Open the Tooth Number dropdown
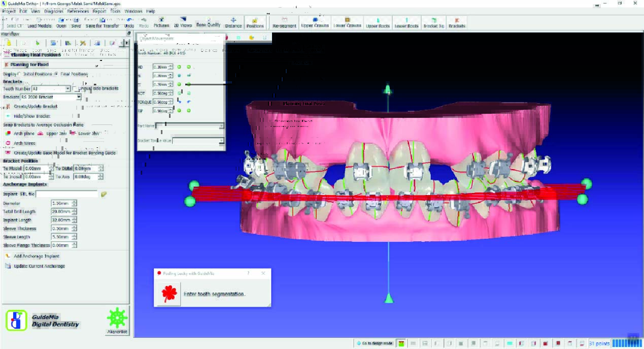Screen dimensions: 644x349 [67, 89]
